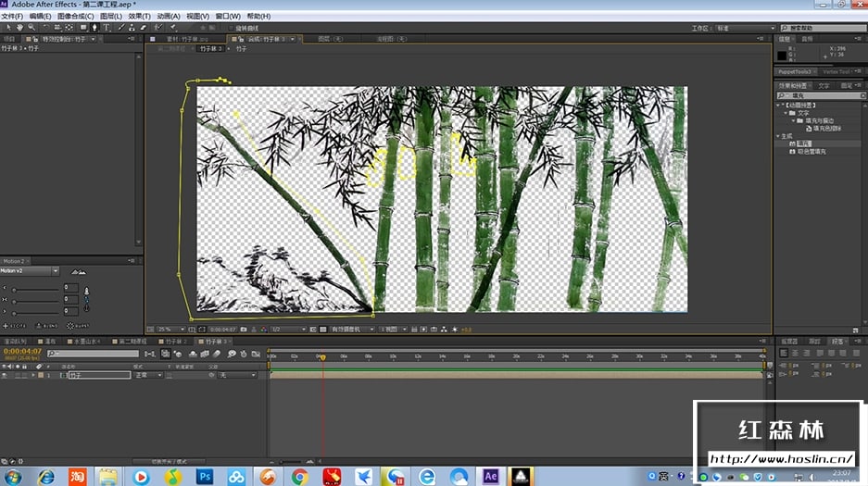The width and height of the screenshot is (868, 486).
Task: Select the Puppet Pin tool
Action: pyautogui.click(x=172, y=27)
